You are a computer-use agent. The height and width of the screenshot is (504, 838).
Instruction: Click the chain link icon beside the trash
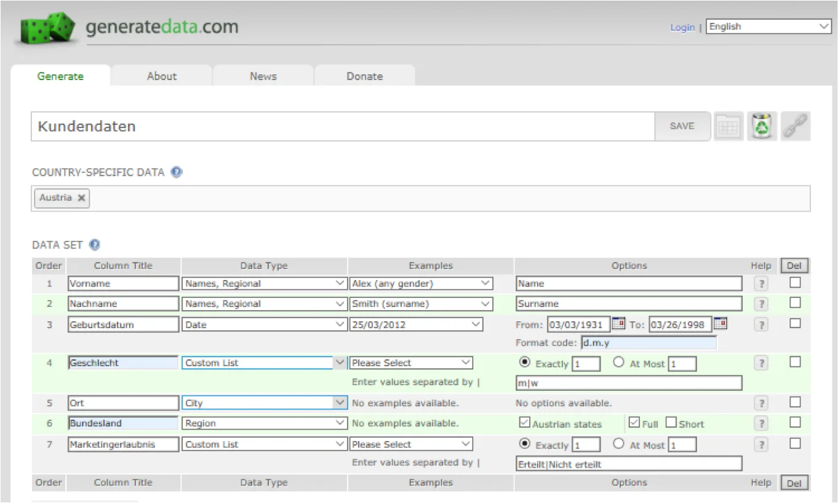pos(796,127)
